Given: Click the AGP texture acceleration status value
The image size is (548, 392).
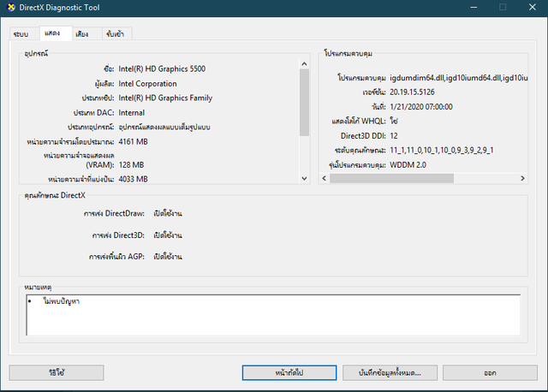Looking at the screenshot, I should click(168, 257).
